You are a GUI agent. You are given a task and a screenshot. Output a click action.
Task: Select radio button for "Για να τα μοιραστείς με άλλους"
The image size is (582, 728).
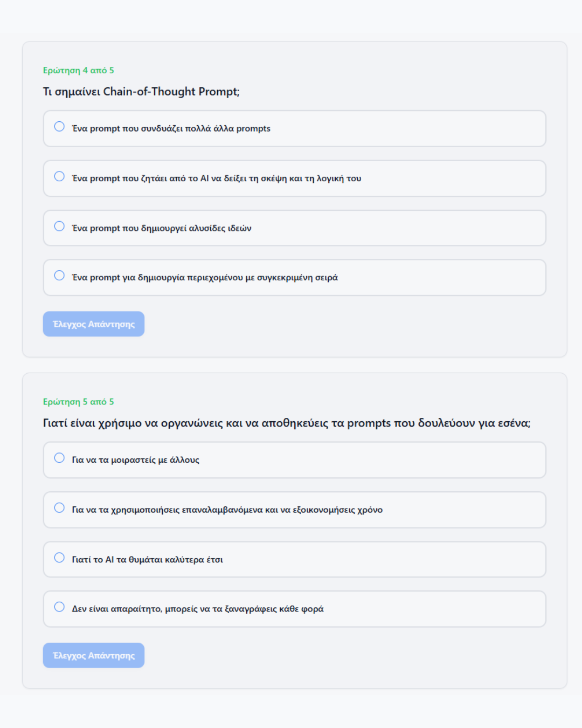point(59,458)
